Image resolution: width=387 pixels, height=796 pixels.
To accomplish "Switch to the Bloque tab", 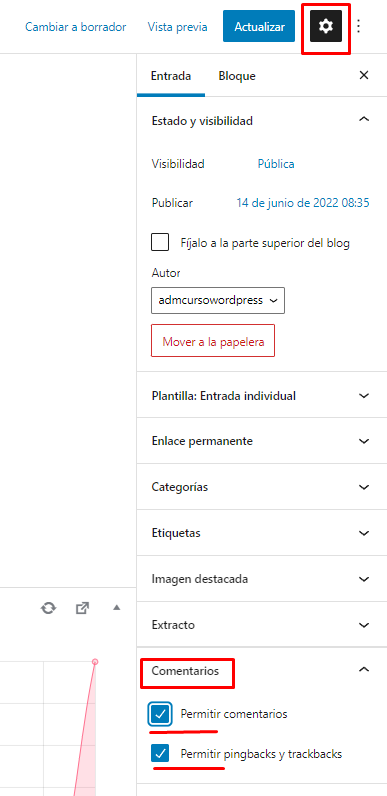I will tap(237, 76).
